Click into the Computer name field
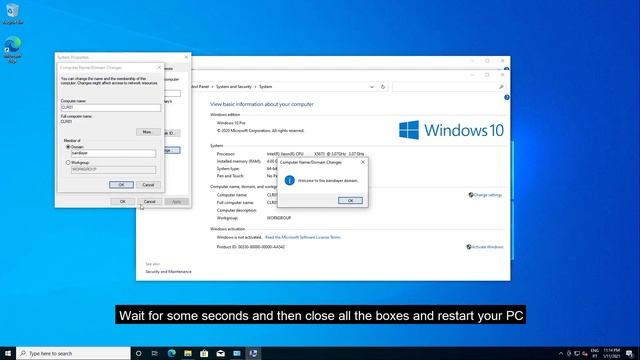Viewport: 640px width, 360px height. pos(111,107)
